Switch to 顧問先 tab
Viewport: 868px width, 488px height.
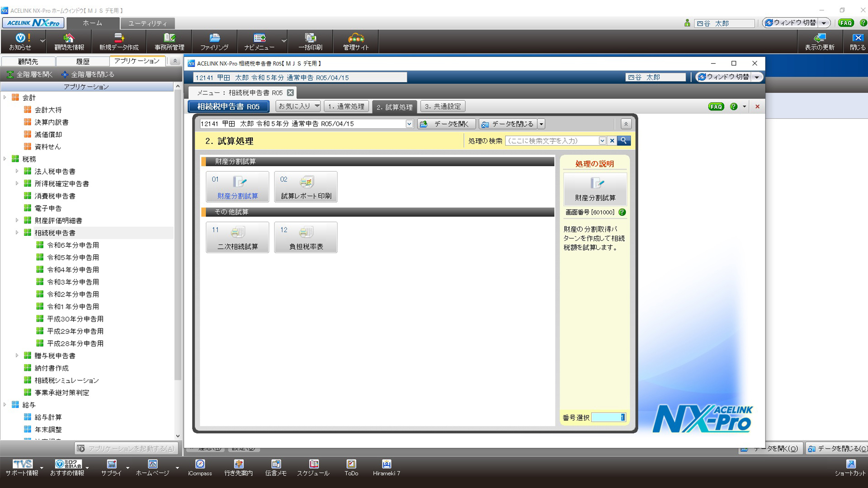tap(28, 61)
